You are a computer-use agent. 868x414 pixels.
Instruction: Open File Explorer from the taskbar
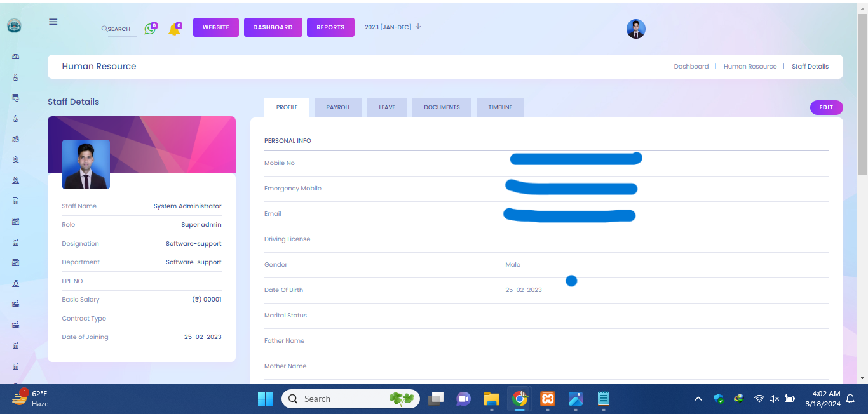[x=491, y=399]
